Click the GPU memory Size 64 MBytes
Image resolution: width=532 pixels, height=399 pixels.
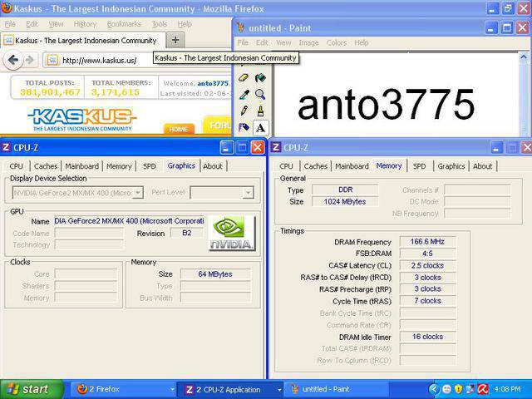215,273
